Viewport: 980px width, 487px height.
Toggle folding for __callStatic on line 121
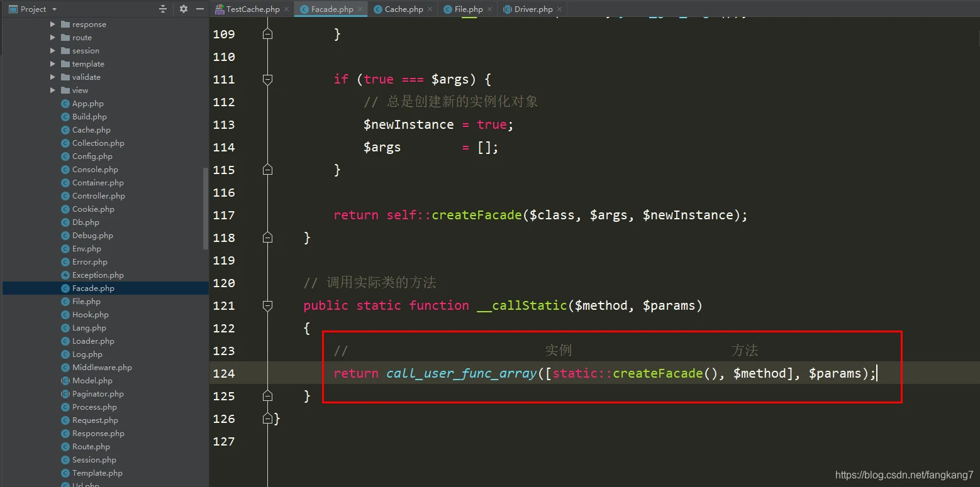tap(267, 305)
